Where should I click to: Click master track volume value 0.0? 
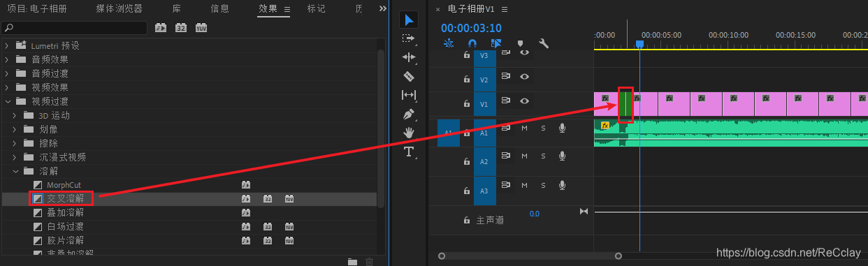tap(534, 214)
